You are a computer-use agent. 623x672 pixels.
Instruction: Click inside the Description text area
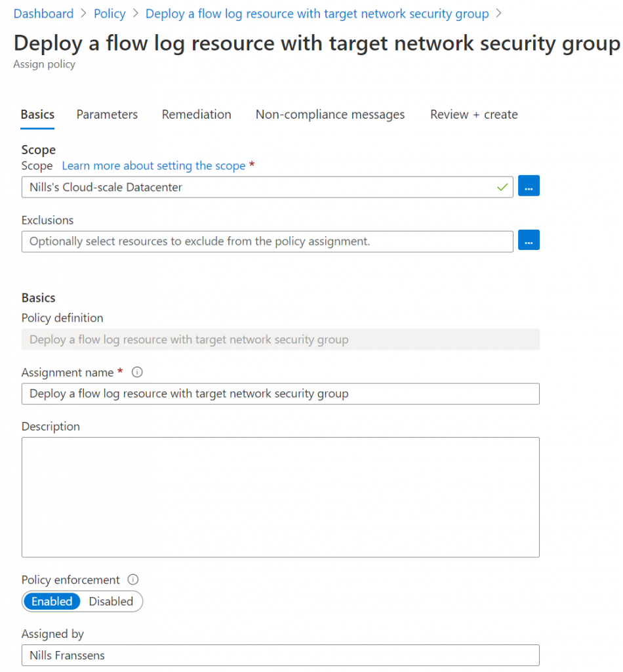pyautogui.click(x=280, y=497)
